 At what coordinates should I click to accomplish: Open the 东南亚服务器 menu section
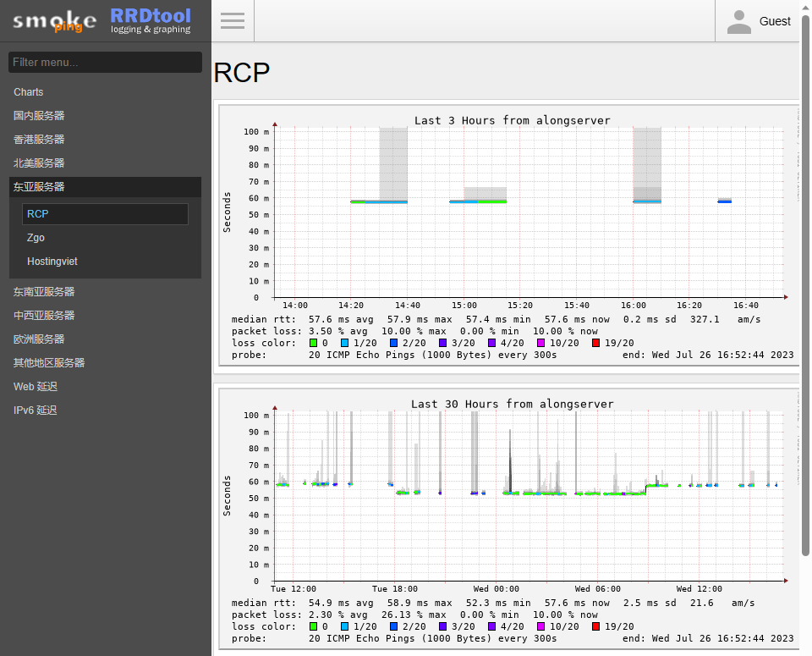coord(44,292)
